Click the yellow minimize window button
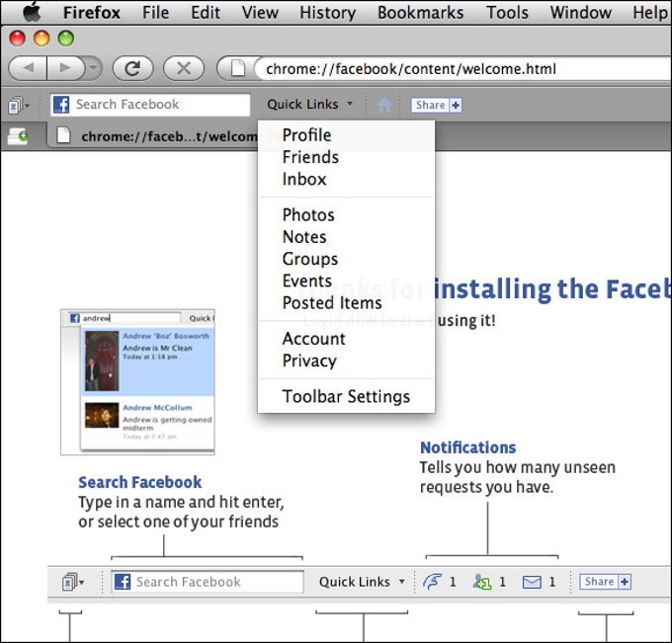The width and height of the screenshot is (672, 643). click(42, 39)
